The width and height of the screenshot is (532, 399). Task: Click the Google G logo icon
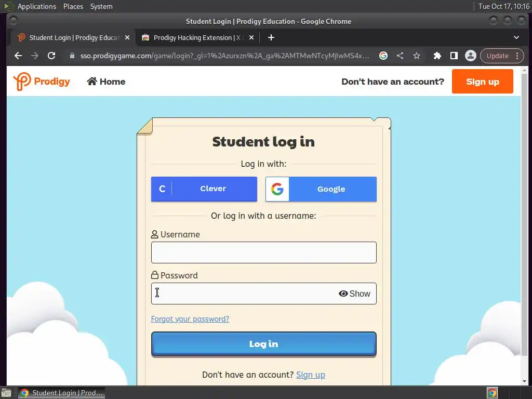[277, 189]
